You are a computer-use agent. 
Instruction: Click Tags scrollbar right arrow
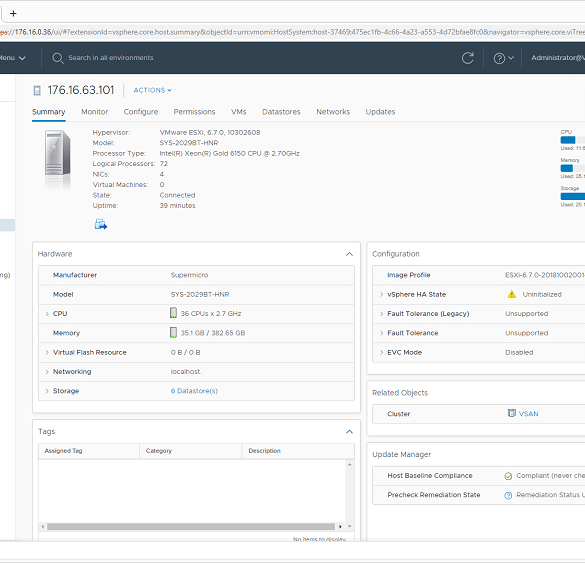340,527
